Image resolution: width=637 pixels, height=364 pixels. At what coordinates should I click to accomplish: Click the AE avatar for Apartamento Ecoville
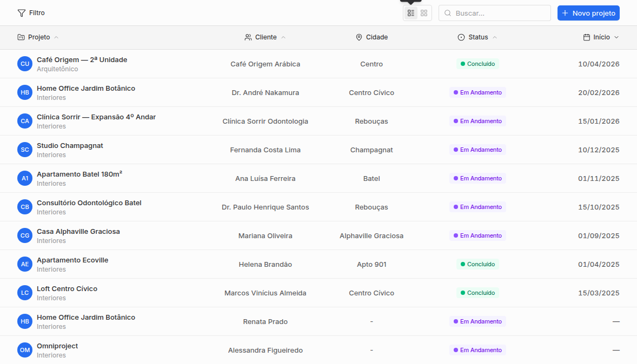[25, 264]
